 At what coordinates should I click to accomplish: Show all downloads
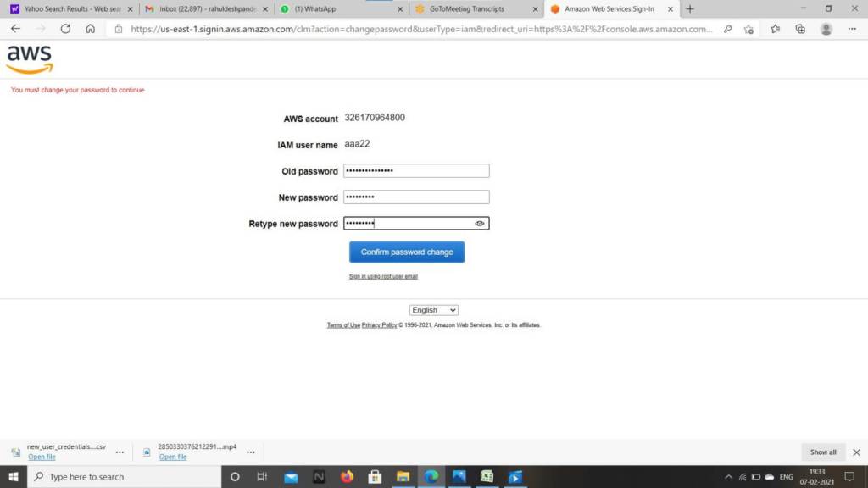pyautogui.click(x=823, y=452)
